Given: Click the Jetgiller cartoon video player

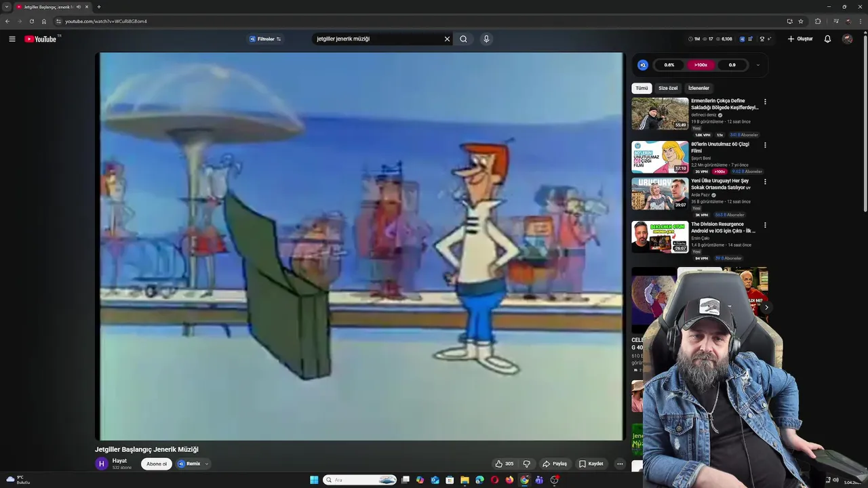Looking at the screenshot, I should (x=361, y=247).
